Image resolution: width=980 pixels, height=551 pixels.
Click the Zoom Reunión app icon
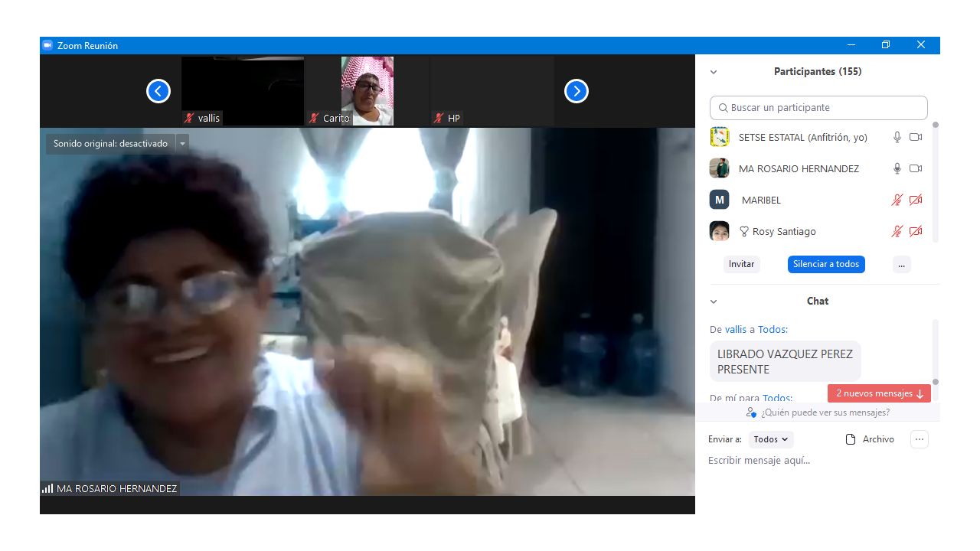[x=47, y=45]
